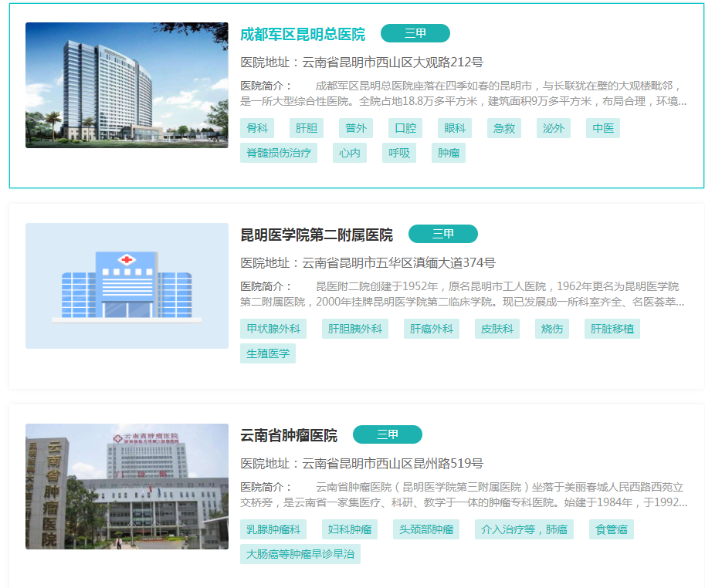Click the 介入治疗等，肺癌 specialty tag
The width and height of the screenshot is (705, 588).
coord(524,529)
